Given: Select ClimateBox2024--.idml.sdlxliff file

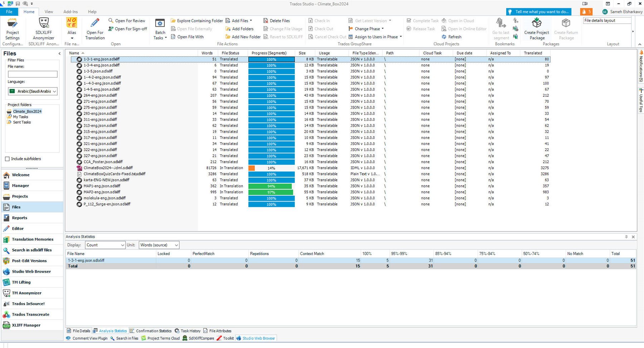Looking at the screenshot, I should click(x=108, y=168).
